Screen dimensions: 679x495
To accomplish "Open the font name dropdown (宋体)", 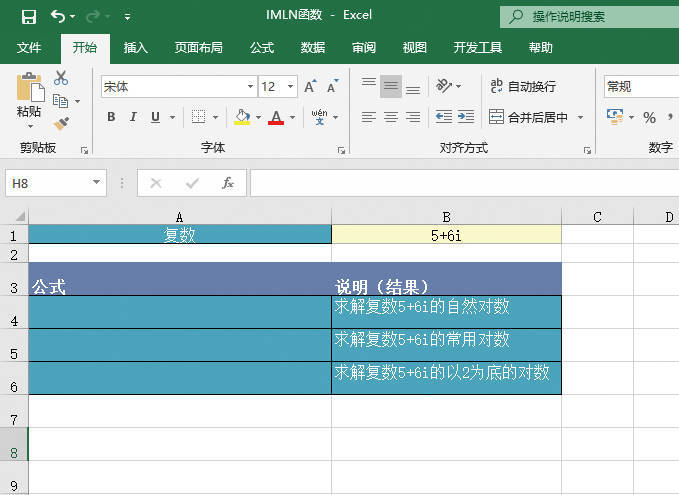I will tap(250, 87).
